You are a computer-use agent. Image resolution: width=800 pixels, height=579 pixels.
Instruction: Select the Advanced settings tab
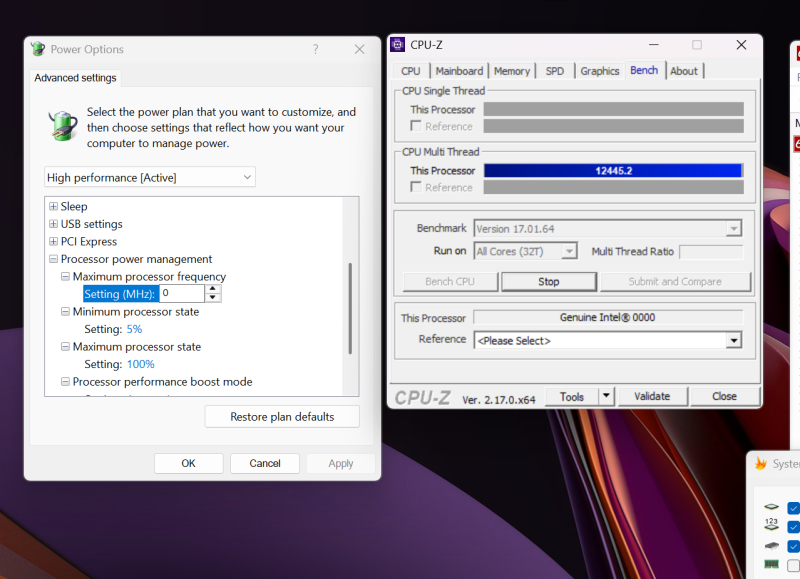(x=75, y=78)
